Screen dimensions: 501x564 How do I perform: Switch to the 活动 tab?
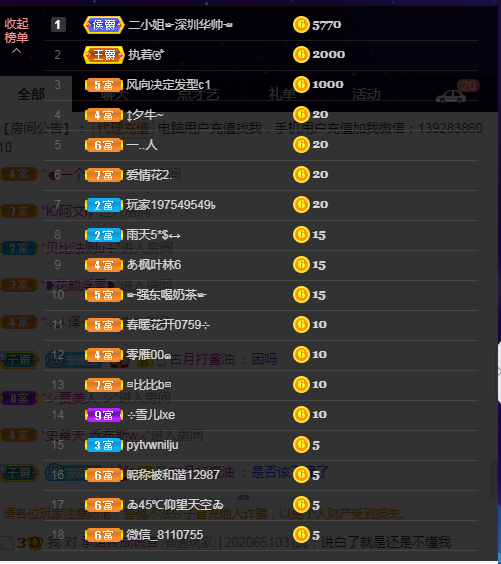tap(366, 94)
